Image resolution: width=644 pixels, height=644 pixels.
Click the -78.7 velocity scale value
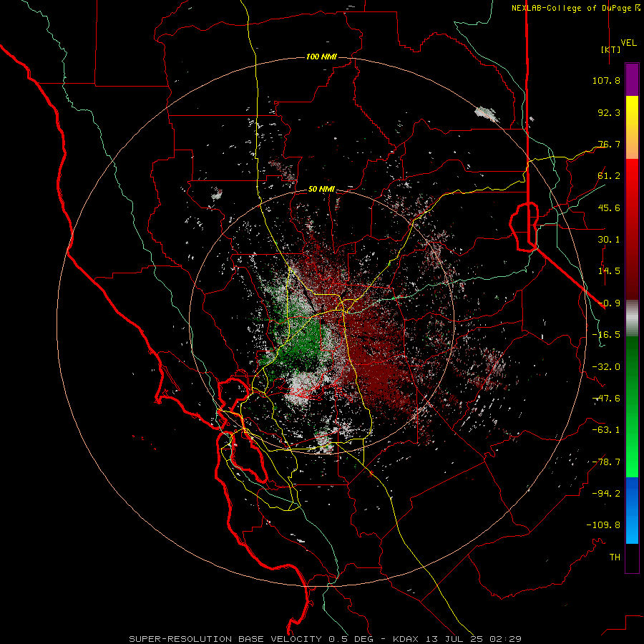pyautogui.click(x=606, y=462)
